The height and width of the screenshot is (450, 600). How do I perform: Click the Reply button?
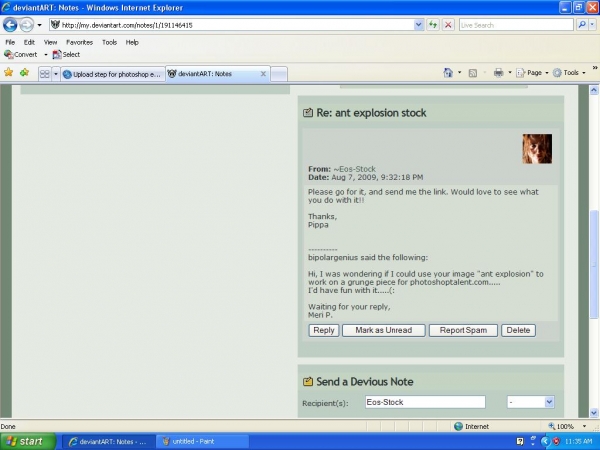pos(324,330)
